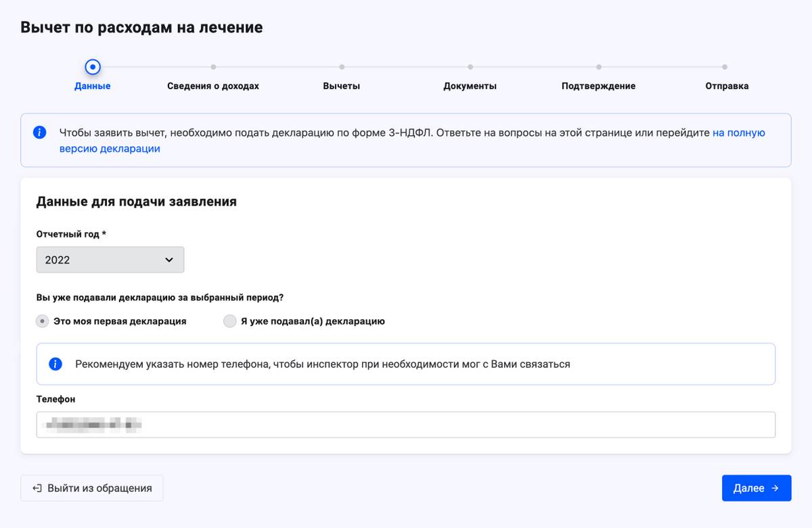Viewport: 812px width, 528px height.
Task: Click the exit icon in "Выйти из обращения"
Action: 37,488
